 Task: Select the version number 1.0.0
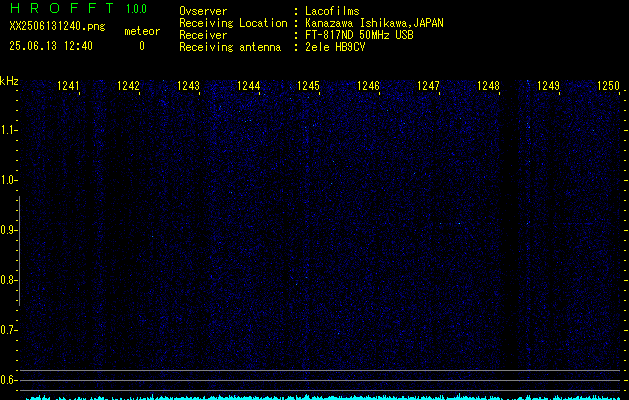136,9
